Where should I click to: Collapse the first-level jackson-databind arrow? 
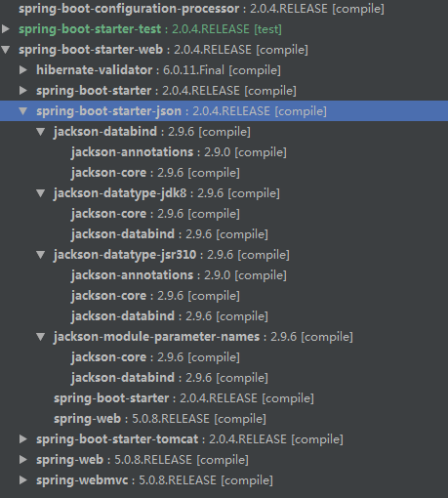coord(41,132)
